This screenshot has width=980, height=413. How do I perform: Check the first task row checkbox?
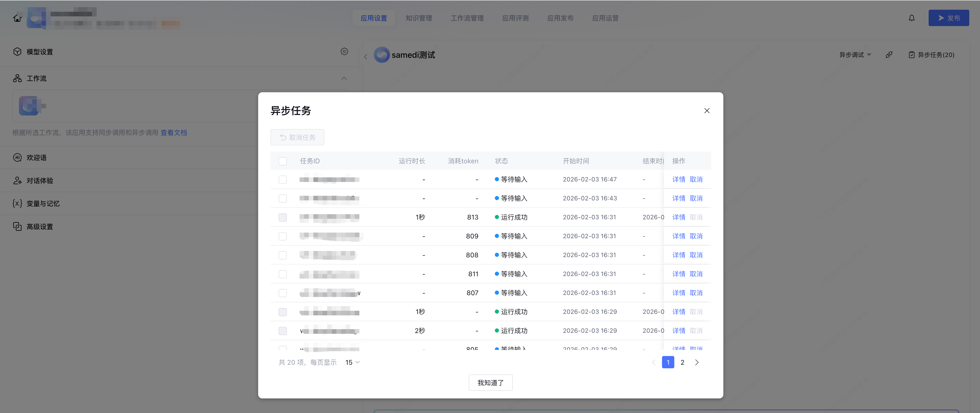(283, 179)
